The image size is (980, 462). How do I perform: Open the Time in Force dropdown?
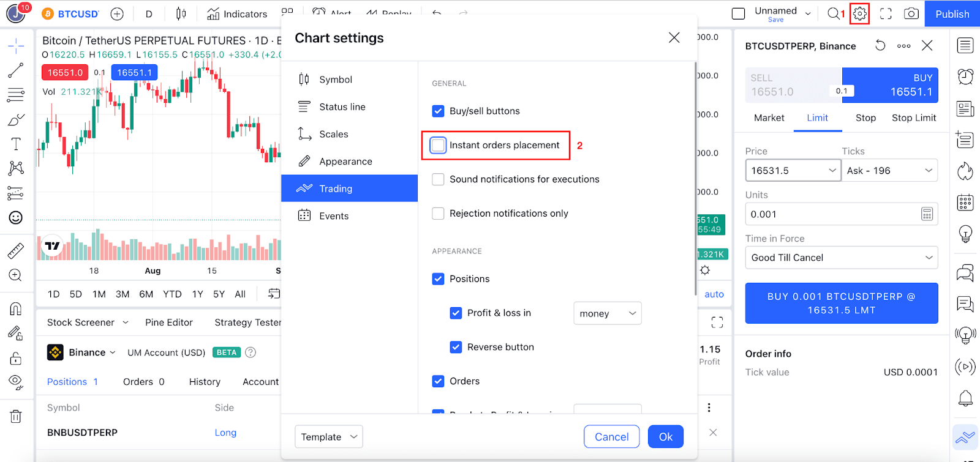[841, 258]
